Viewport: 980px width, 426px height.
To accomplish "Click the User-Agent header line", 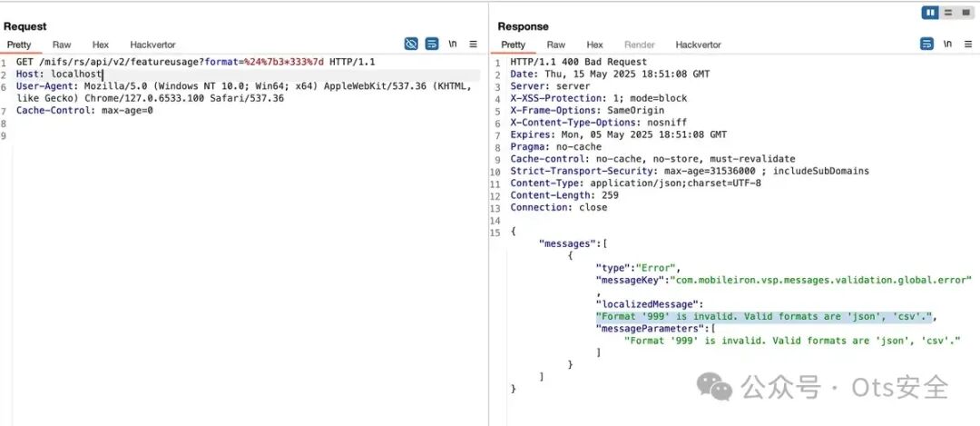I will (x=243, y=93).
